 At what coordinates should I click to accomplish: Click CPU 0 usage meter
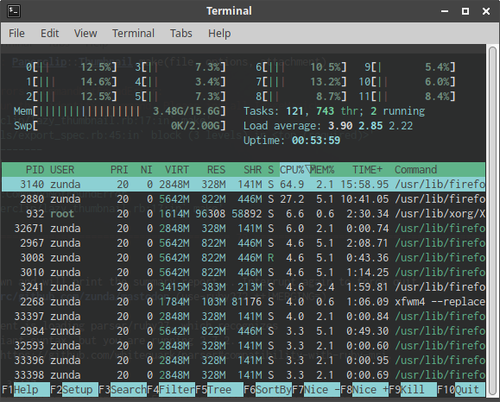pyautogui.click(x=72, y=67)
